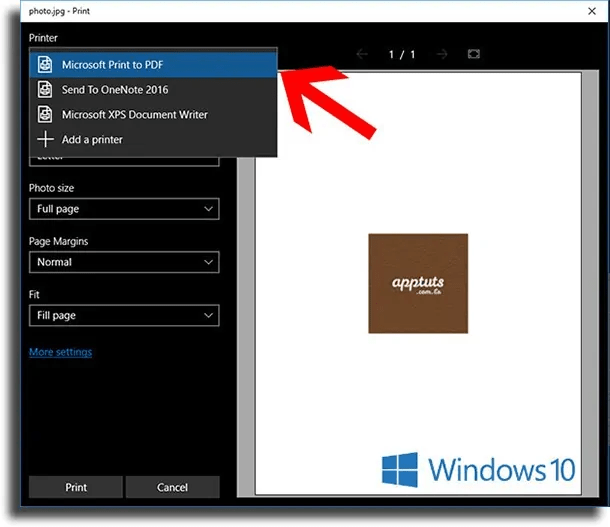Click the 1 / 1 page indicator
The height and width of the screenshot is (527, 610).
tap(402, 54)
